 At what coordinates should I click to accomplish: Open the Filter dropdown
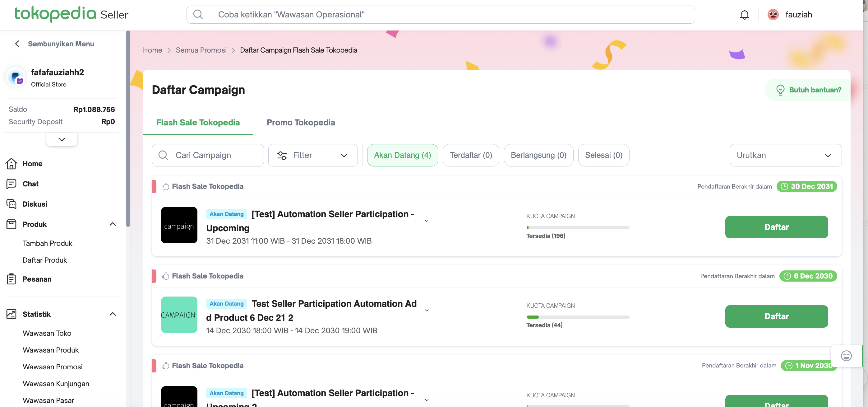pyautogui.click(x=312, y=155)
